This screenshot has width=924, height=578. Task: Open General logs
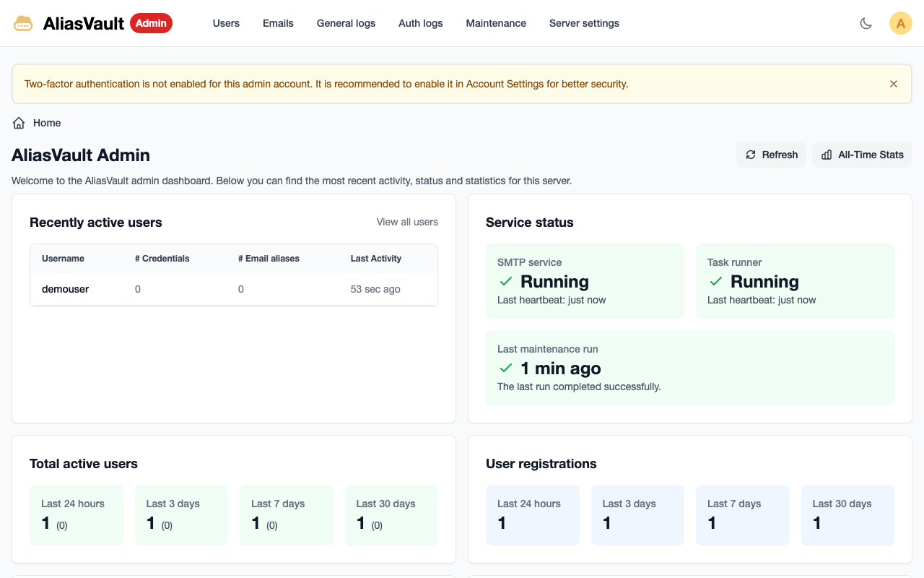(x=346, y=23)
